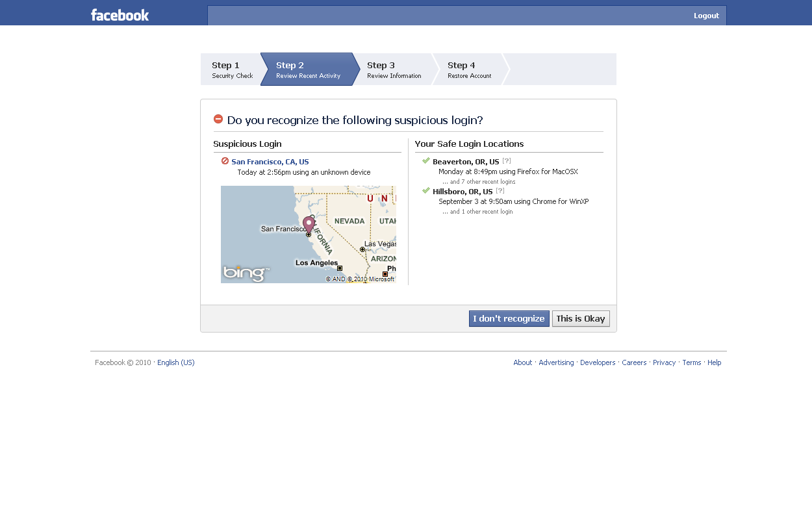Click the Facebook logo in header

click(120, 15)
